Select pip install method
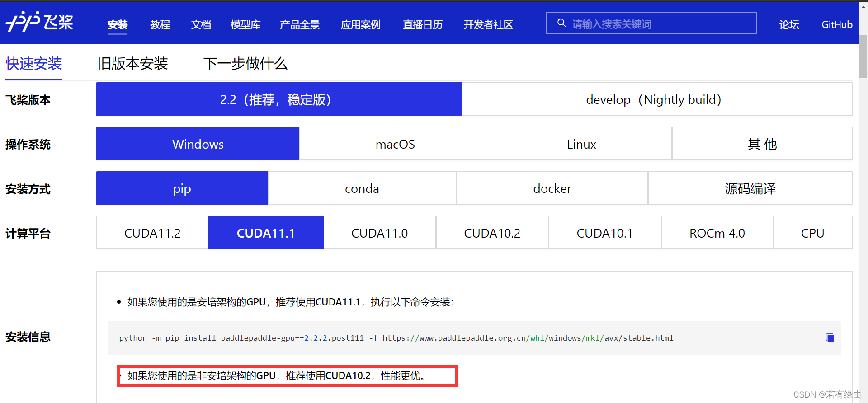Viewport: 868px width, 403px height. (182, 188)
